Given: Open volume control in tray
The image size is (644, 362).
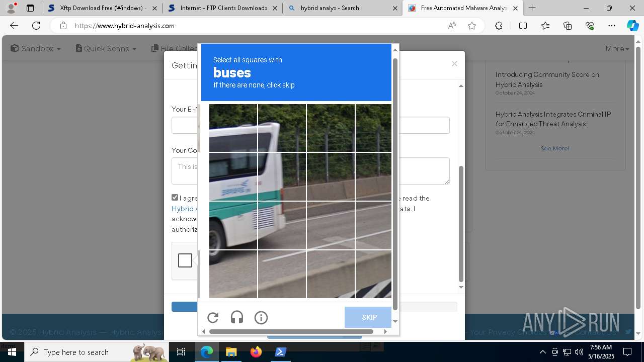Looking at the screenshot, I should click(579, 352).
